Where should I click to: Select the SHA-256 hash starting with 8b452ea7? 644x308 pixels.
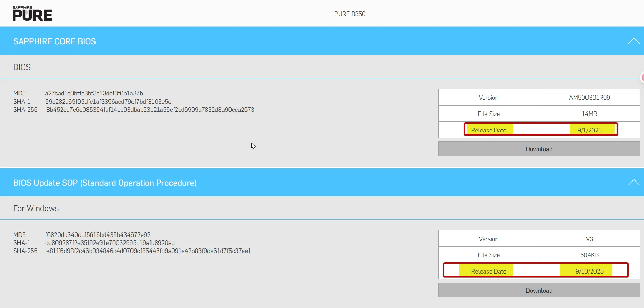tap(150, 110)
